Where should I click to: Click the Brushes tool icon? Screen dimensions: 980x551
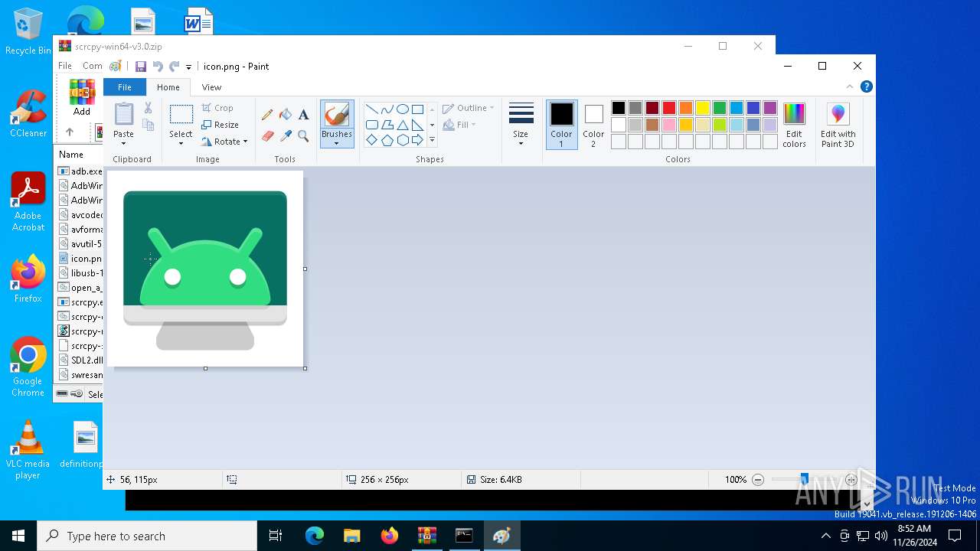337,116
